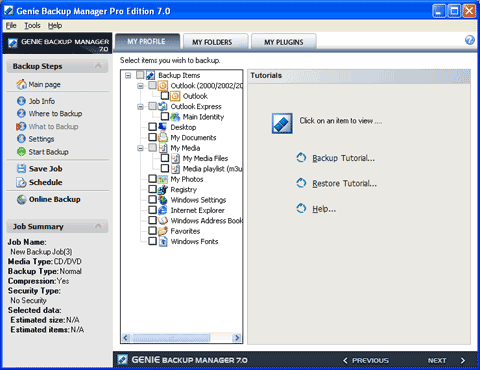The image size is (480, 370).
Task: Go to the Next step
Action: pyautogui.click(x=446, y=360)
